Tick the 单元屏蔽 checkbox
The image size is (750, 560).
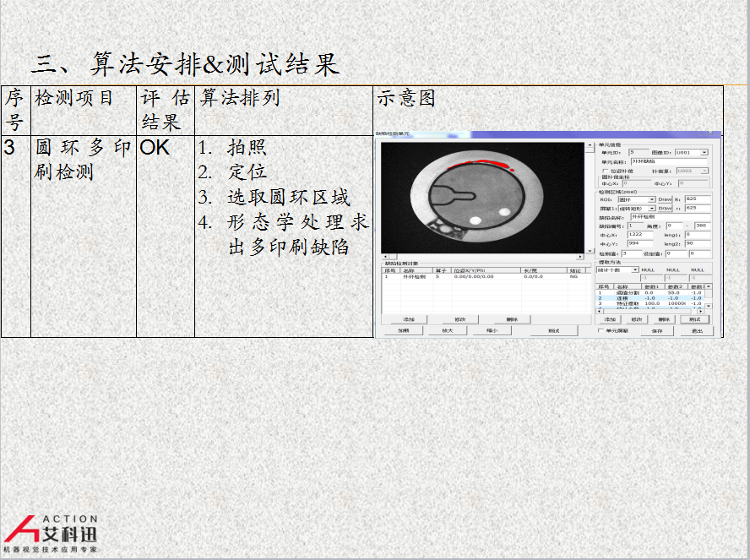[x=601, y=330]
